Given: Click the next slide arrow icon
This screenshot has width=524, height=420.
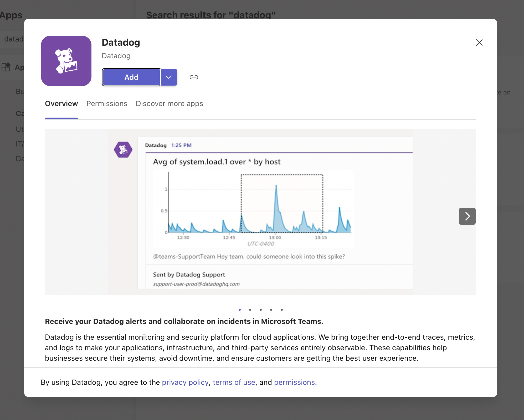Looking at the screenshot, I should (467, 216).
